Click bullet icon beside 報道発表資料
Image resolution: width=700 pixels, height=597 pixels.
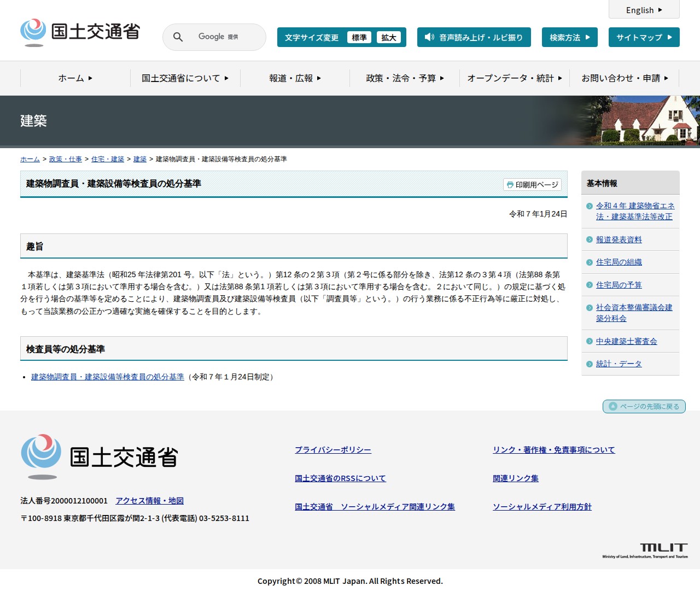(x=590, y=239)
